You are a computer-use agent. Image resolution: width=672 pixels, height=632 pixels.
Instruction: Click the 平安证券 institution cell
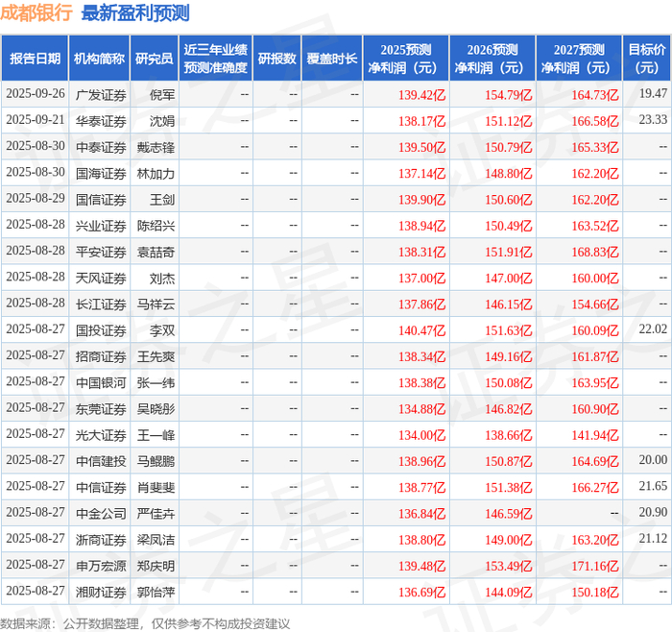101,252
